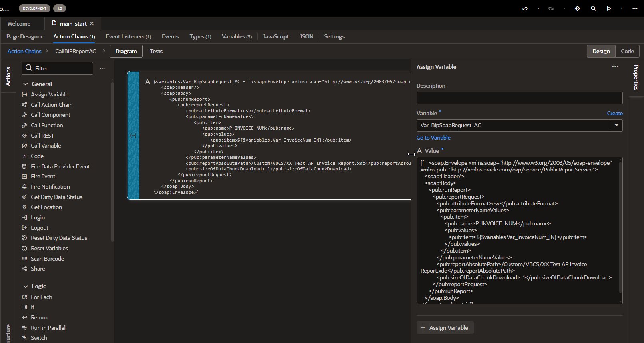Viewport: 644px width, 343px height.
Task: Select the Get Dirty Data Status action
Action: 56,197
